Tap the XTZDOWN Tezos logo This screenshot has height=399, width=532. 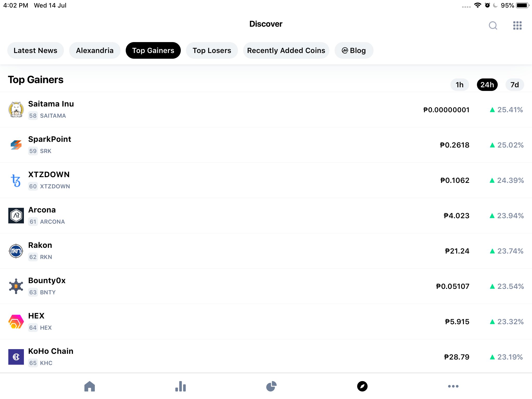click(x=16, y=180)
